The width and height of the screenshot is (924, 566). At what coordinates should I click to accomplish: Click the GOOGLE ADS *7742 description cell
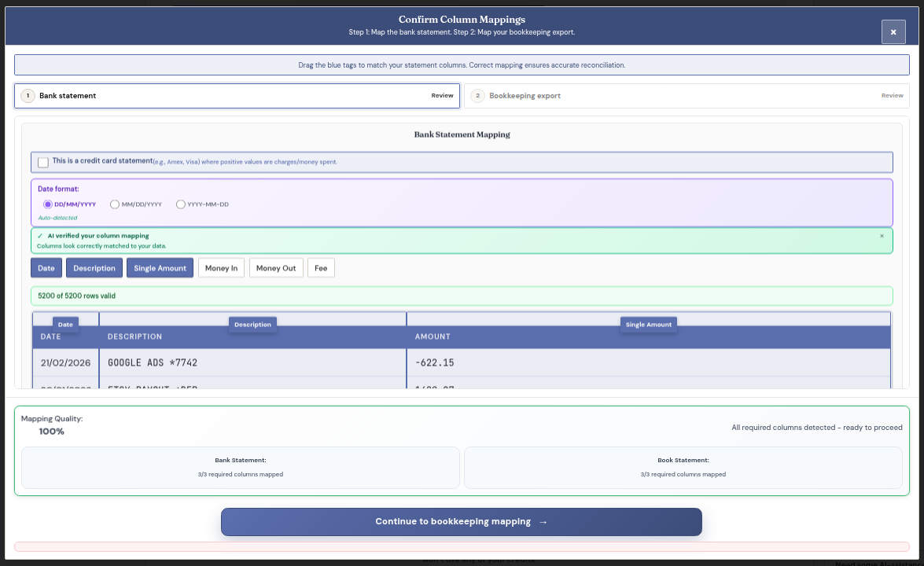pos(252,363)
